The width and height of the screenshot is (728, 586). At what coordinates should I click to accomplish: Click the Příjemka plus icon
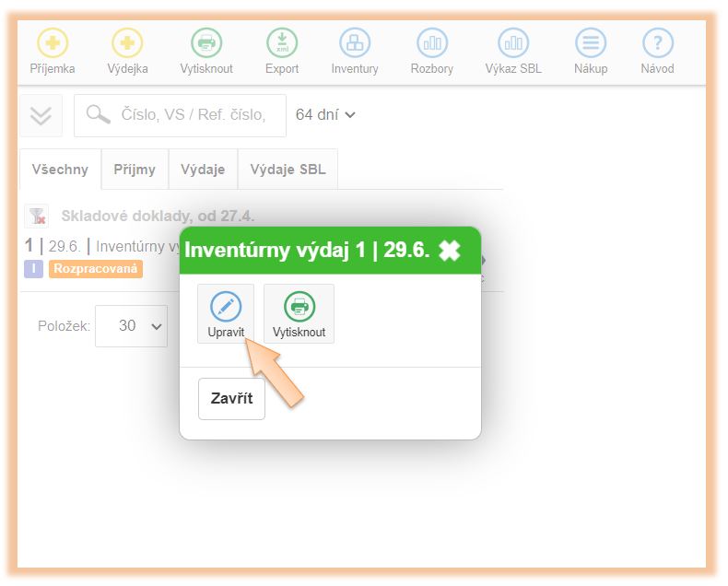tap(52, 43)
